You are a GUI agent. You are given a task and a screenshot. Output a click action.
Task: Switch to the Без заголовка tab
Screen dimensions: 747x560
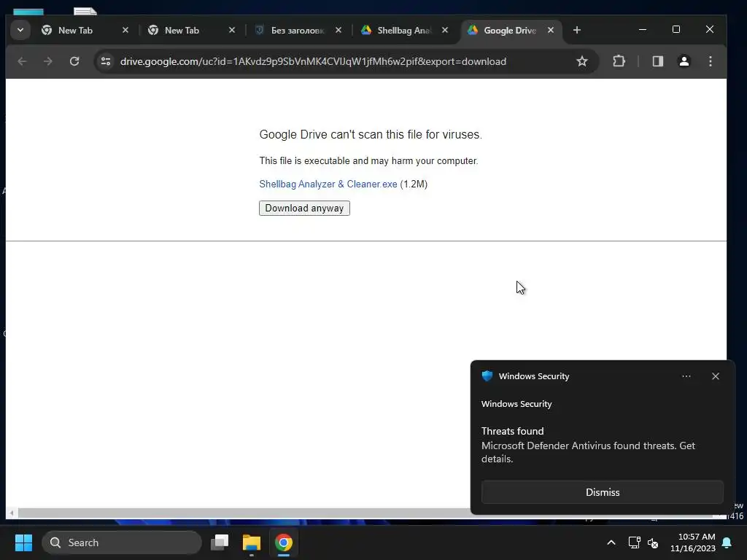pyautogui.click(x=298, y=30)
